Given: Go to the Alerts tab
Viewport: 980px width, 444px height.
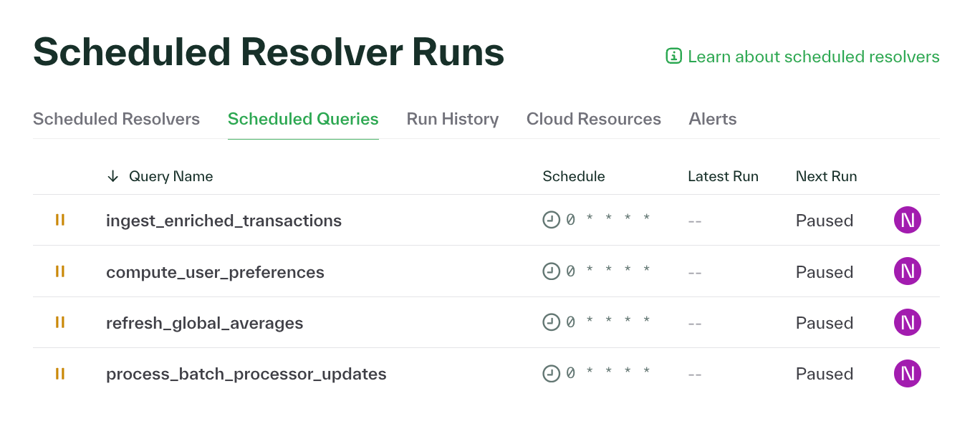Looking at the screenshot, I should point(713,119).
